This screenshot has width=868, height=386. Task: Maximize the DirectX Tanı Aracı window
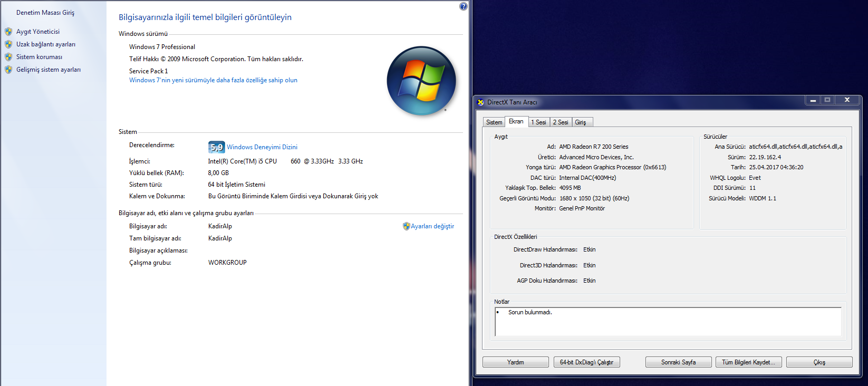pyautogui.click(x=827, y=100)
